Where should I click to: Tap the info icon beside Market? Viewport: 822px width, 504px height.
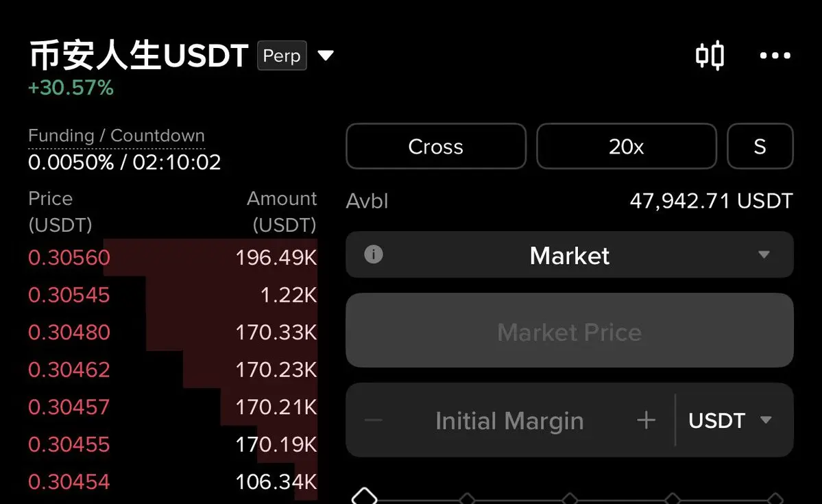click(x=373, y=254)
